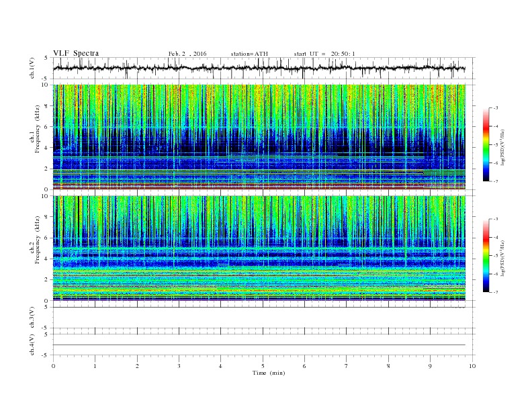The image size is (532, 411).
Task: Click the "8" kHz tick on ch.1 spectrogram
Action: (46, 106)
